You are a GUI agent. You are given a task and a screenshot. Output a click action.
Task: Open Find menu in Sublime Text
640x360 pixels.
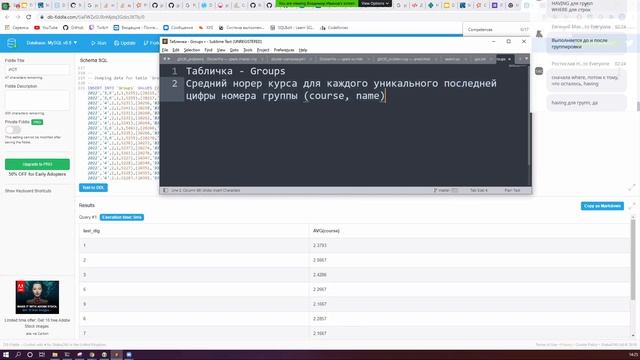tap(208, 50)
